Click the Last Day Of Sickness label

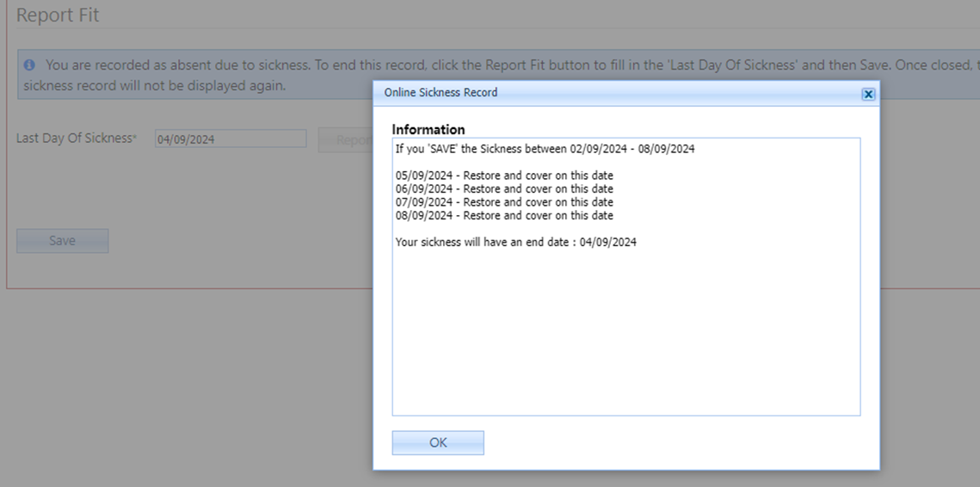tap(76, 139)
